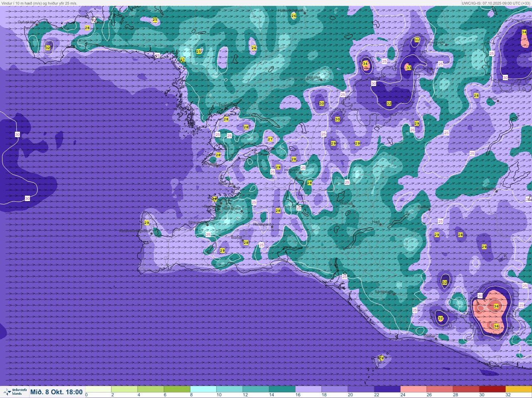Image resolution: width=532 pixels, height=398 pixels.
Task: Select the light lavender 16–18 m/s legend swatch
Action: tap(308, 389)
